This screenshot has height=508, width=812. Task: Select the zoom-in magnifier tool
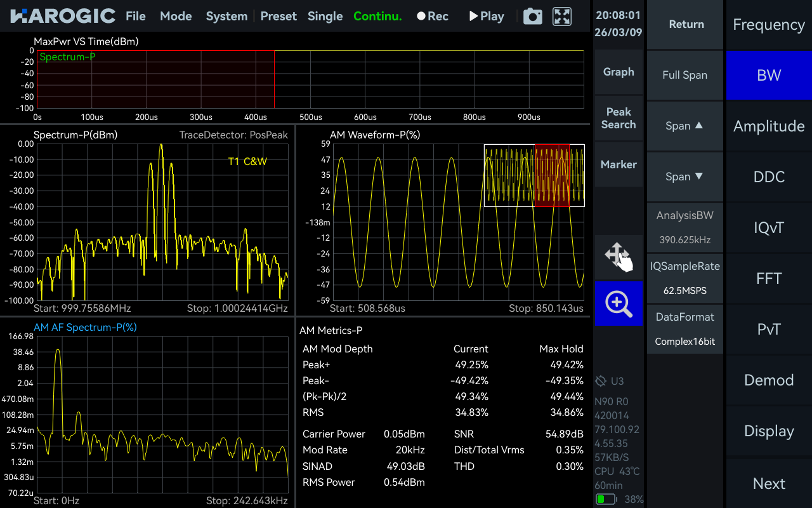tap(619, 304)
